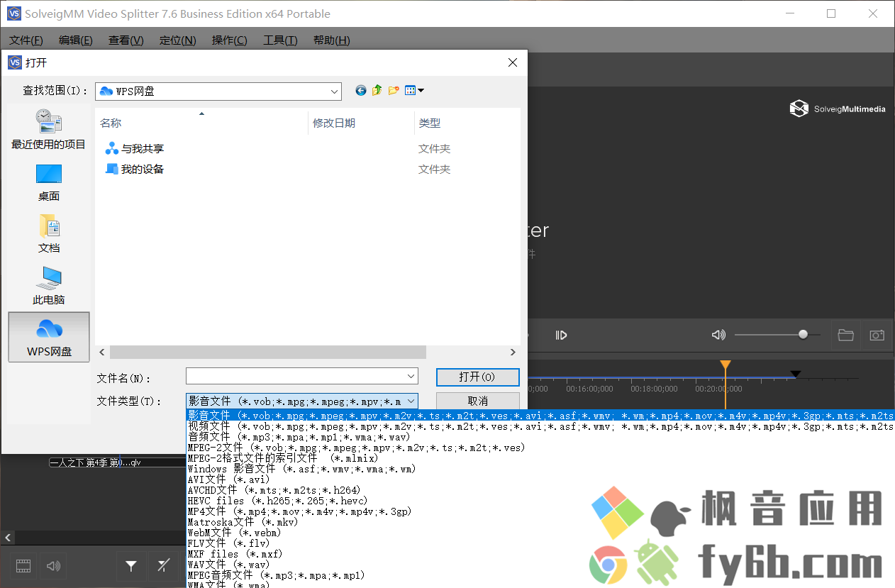
Task: Click the timeline scroll-left arrow
Action: [x=9, y=537]
